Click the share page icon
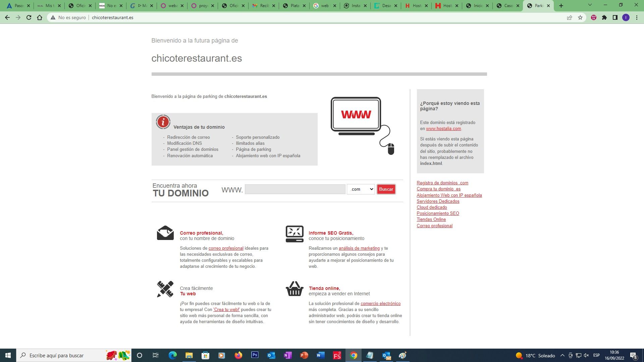Viewport: 644px width, 362px height. [570, 17]
